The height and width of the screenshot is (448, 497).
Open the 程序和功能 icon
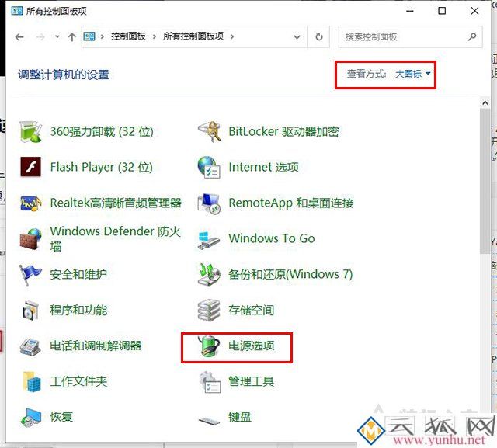pyautogui.click(x=30, y=310)
